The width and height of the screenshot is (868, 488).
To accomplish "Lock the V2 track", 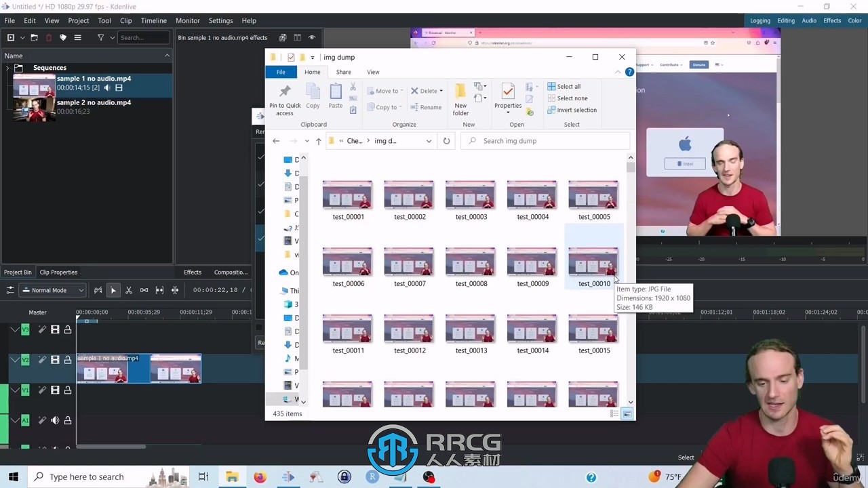I will 68,360.
